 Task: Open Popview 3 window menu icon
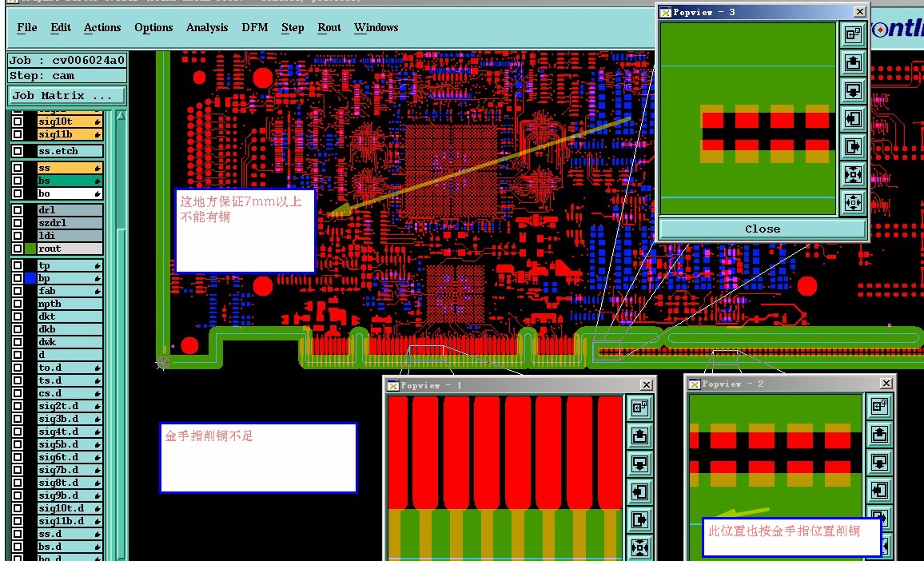tap(665, 12)
